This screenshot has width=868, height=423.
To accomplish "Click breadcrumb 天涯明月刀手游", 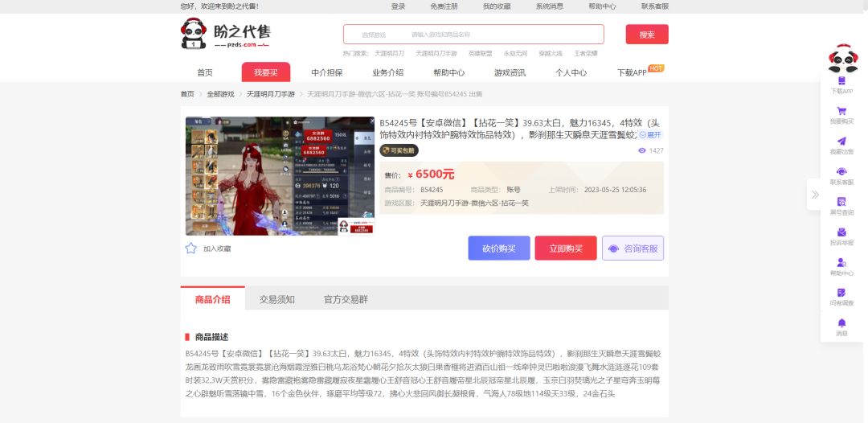I will pyautogui.click(x=271, y=94).
